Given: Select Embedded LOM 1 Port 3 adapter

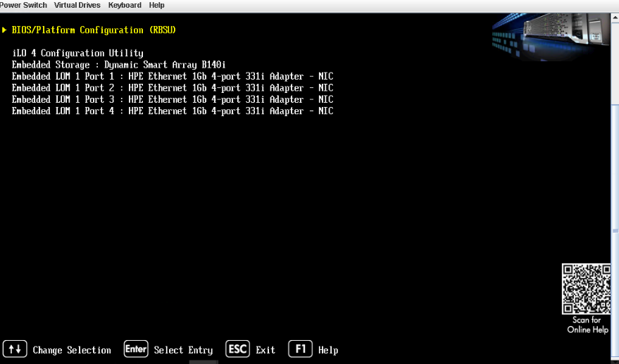Looking at the screenshot, I should click(173, 99).
